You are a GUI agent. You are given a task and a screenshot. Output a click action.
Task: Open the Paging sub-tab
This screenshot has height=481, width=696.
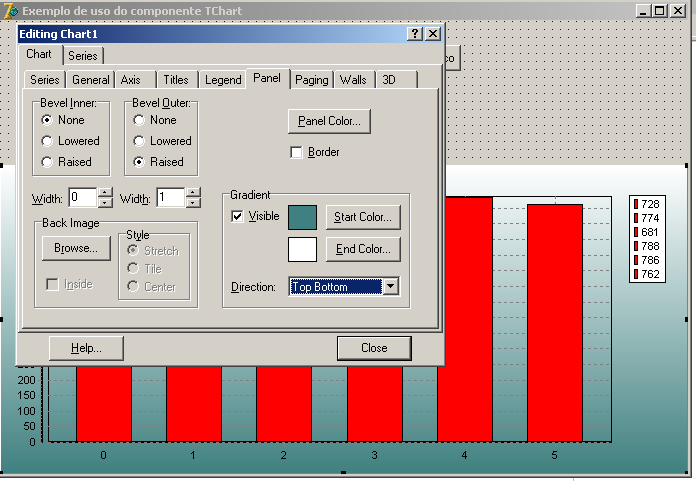tap(312, 80)
